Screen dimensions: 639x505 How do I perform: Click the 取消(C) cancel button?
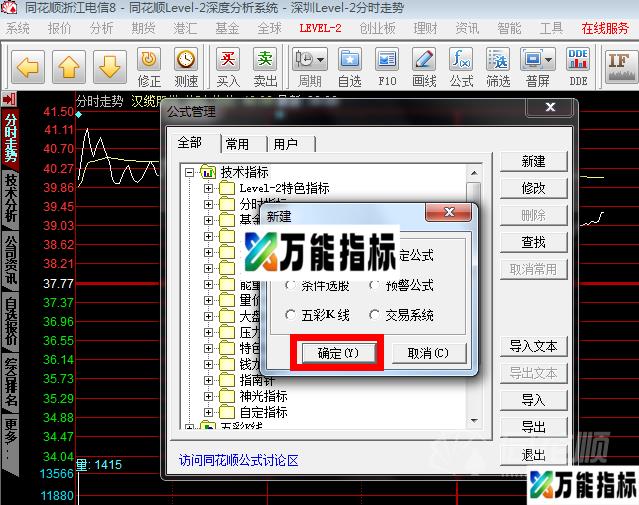(x=428, y=353)
